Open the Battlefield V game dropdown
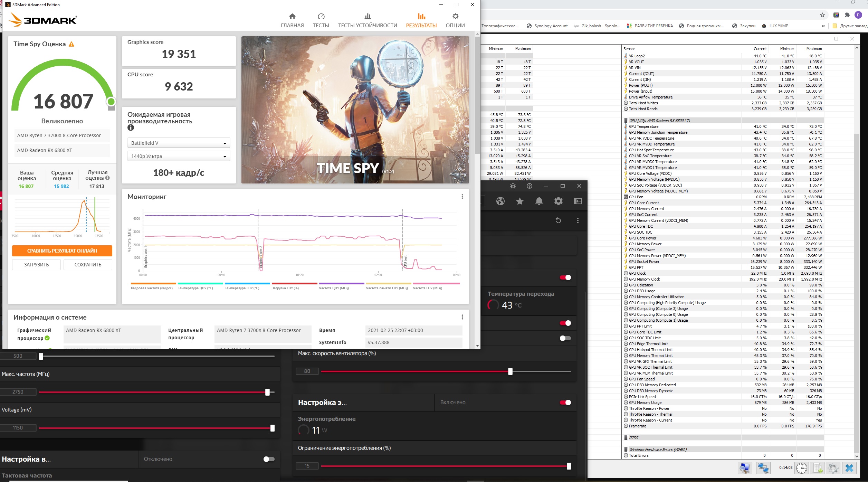This screenshot has height=482, width=868. [x=179, y=143]
